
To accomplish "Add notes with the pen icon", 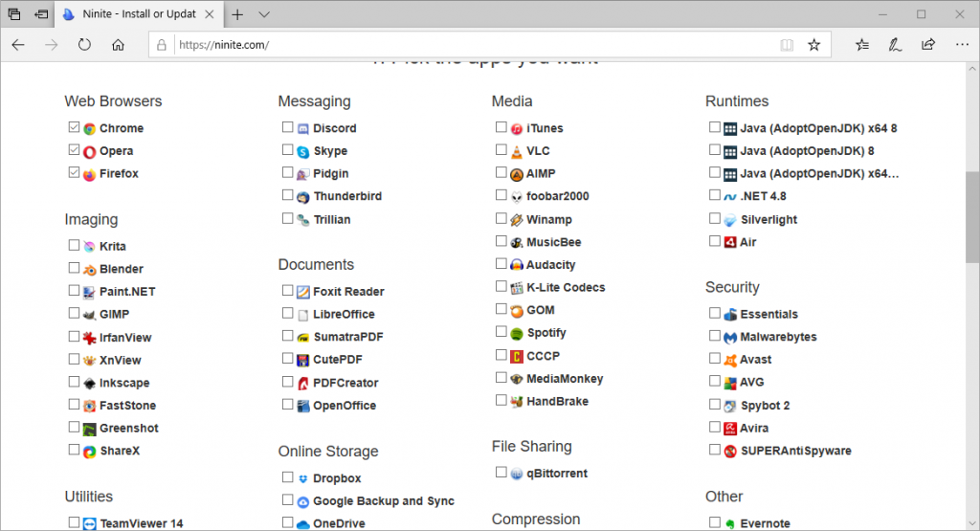I will click(x=895, y=44).
